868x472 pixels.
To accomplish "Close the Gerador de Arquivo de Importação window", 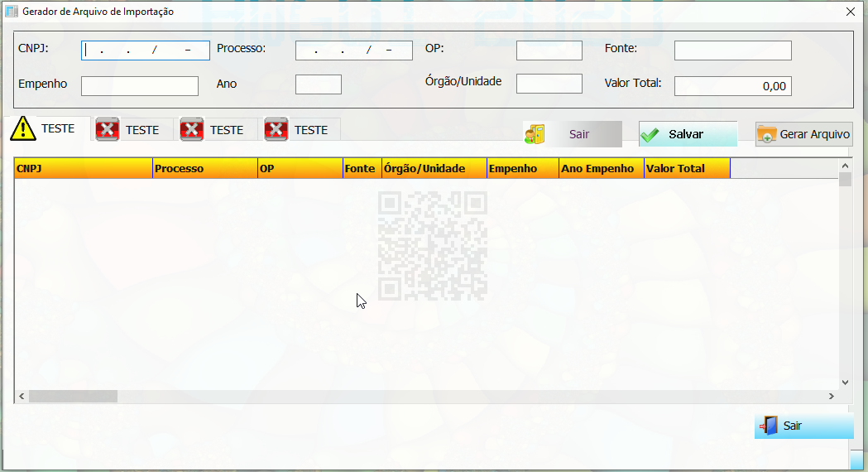I will (x=851, y=12).
